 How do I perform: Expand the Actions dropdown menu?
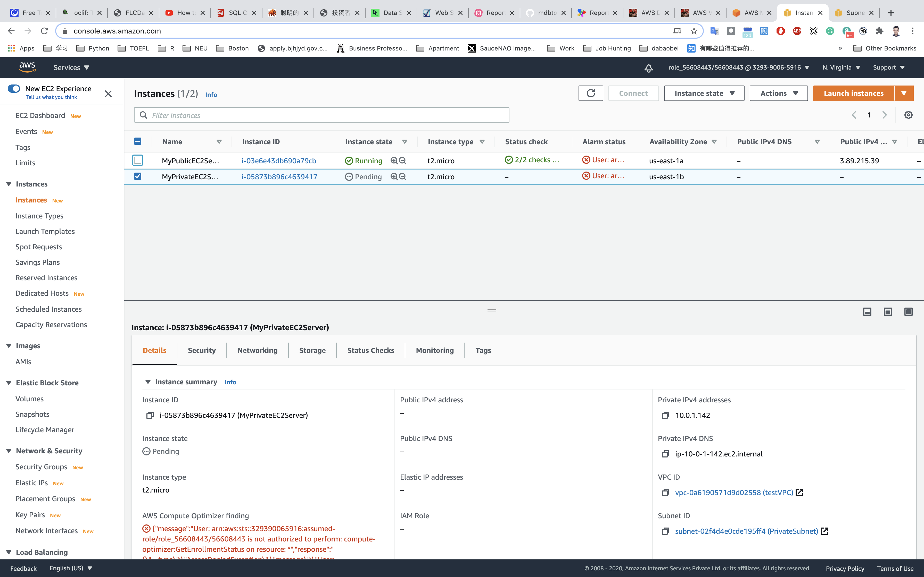pyautogui.click(x=778, y=93)
